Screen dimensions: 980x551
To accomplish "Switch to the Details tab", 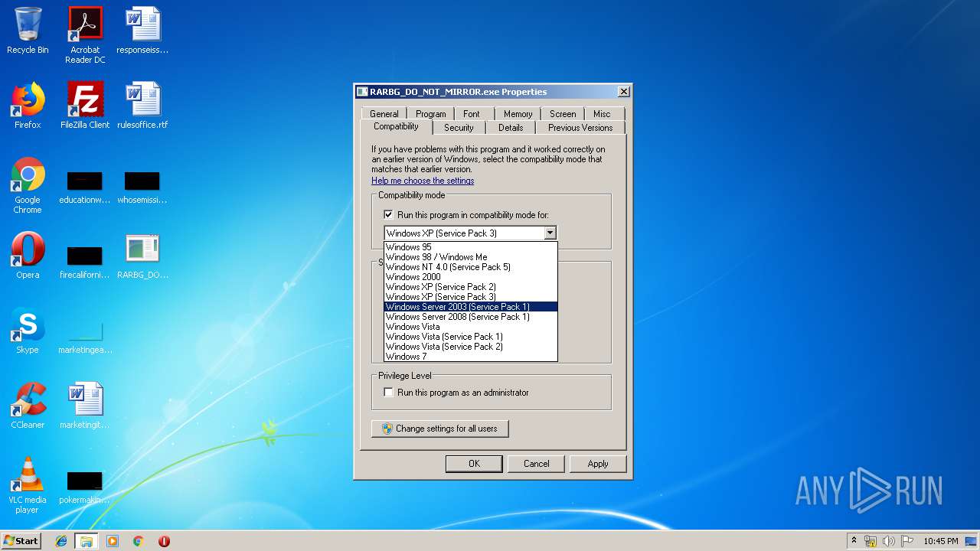I will (511, 128).
